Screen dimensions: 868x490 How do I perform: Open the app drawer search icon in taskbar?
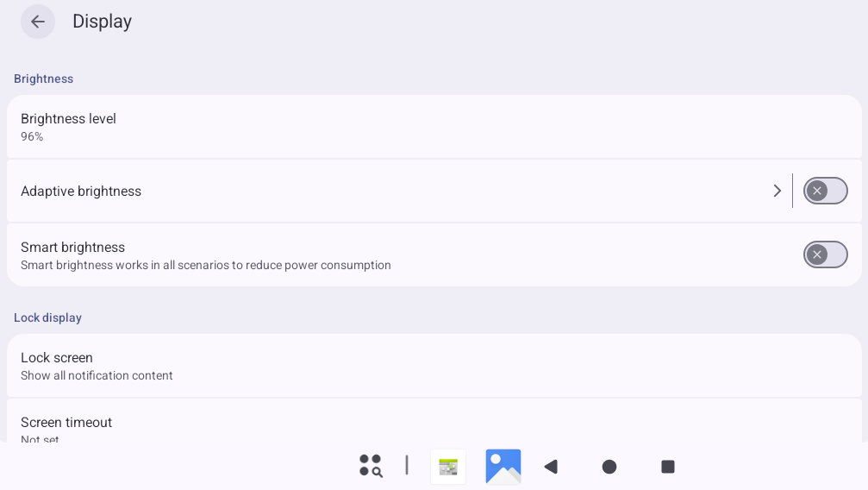click(x=371, y=466)
